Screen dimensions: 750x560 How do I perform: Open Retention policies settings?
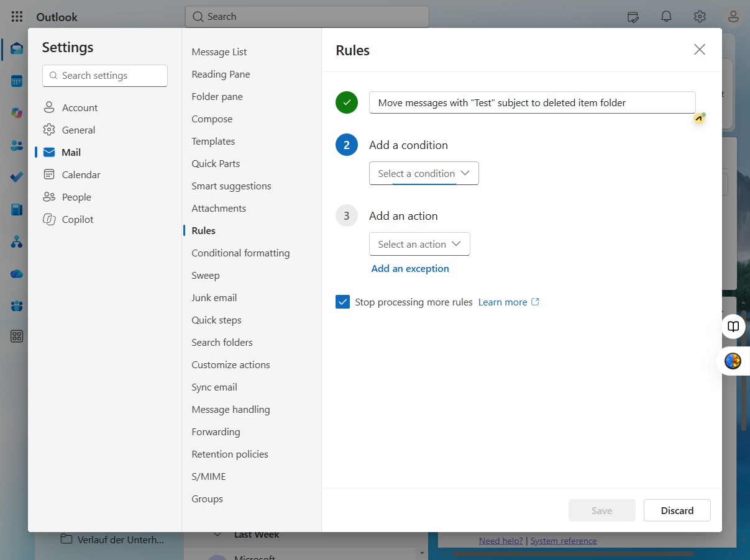pyautogui.click(x=230, y=454)
